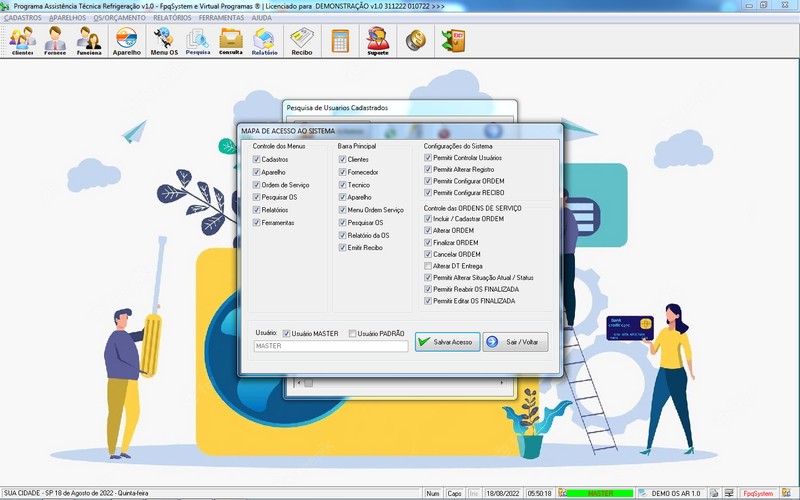This screenshot has width=800, height=500.
Task: Open Menu OS from the toolbar
Action: click(164, 40)
